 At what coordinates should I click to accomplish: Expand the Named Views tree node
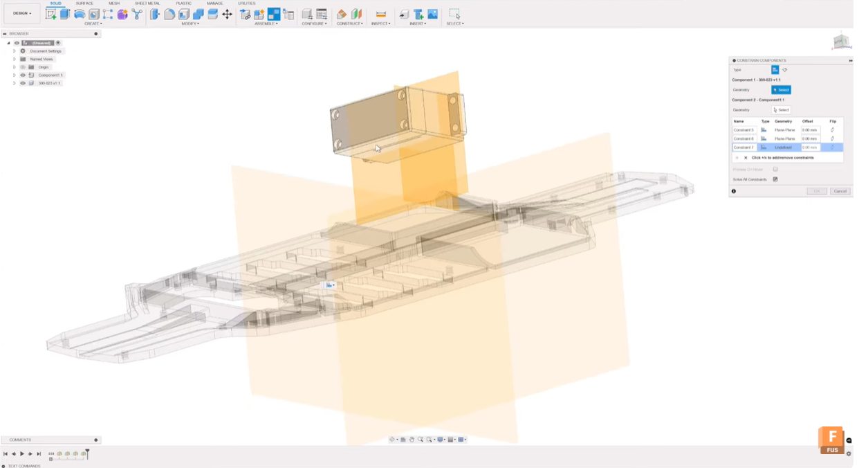coord(14,59)
